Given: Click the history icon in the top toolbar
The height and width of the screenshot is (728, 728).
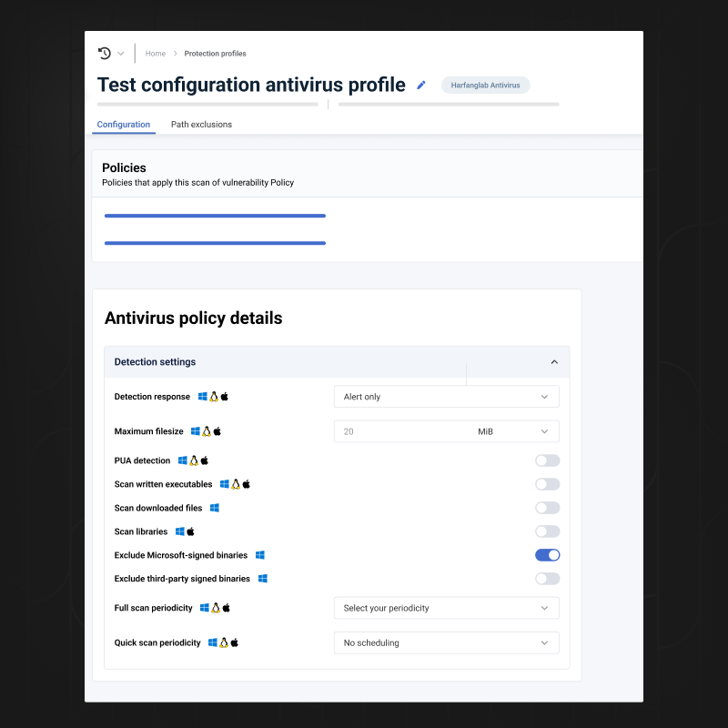Looking at the screenshot, I should [103, 53].
